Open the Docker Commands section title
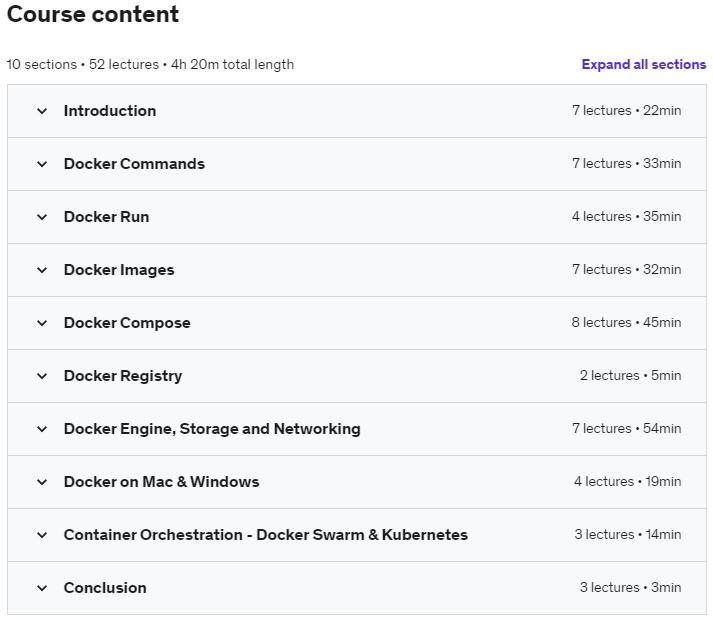Viewport: 713px width, 619px height. pyautogui.click(x=134, y=164)
